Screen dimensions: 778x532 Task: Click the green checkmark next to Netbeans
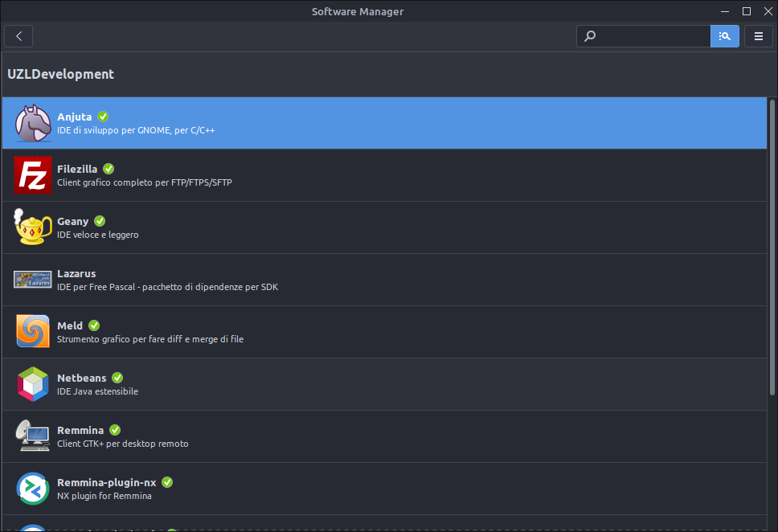pos(117,378)
